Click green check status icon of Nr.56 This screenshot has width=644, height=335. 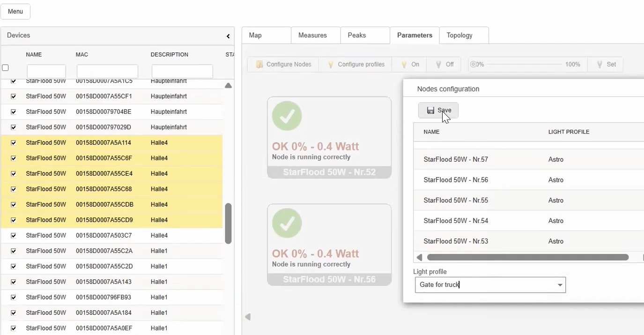tap(287, 223)
